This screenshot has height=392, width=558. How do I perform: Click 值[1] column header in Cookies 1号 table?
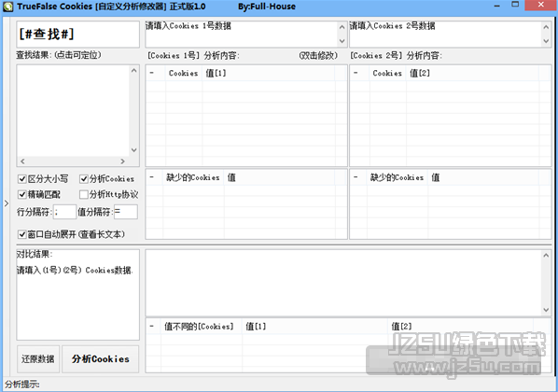(269, 73)
